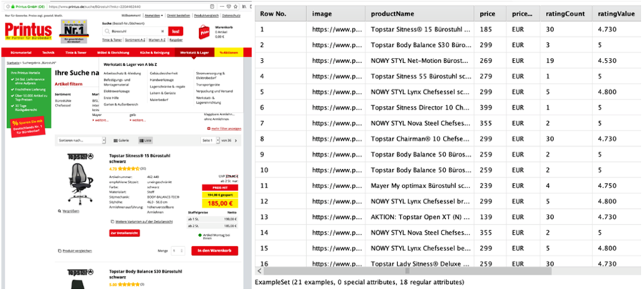644x294 pixels.
Task: Select Arbeitsschutz & Kleidung in the flyout
Action: tap(122, 73)
